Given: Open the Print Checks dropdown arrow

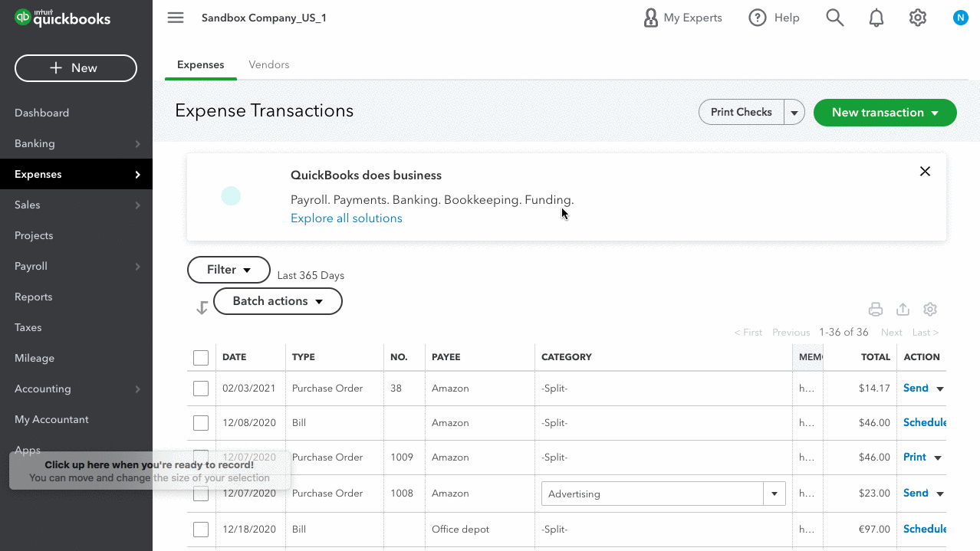Looking at the screenshot, I should click(794, 113).
